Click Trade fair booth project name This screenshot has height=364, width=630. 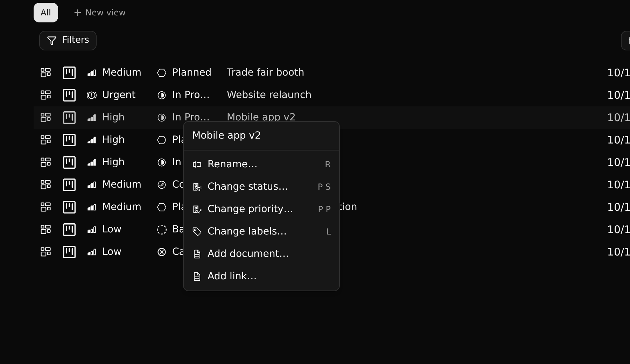265,72
